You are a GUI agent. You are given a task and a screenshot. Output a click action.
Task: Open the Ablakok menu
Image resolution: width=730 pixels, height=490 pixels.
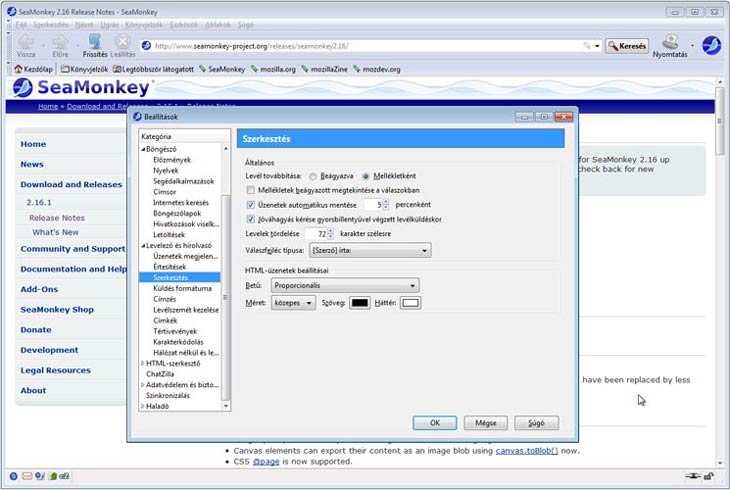[x=218, y=25]
